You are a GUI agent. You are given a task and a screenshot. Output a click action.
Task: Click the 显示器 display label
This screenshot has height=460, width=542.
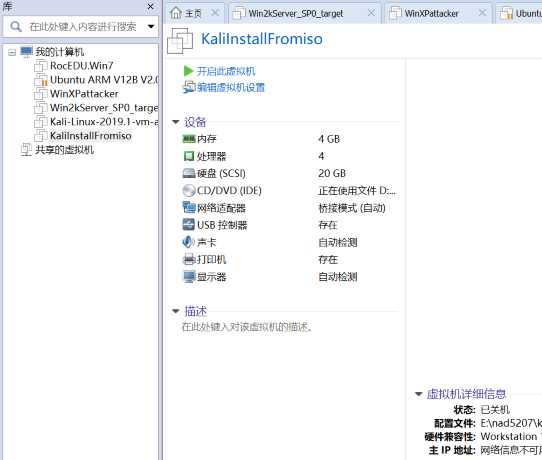tap(212, 276)
